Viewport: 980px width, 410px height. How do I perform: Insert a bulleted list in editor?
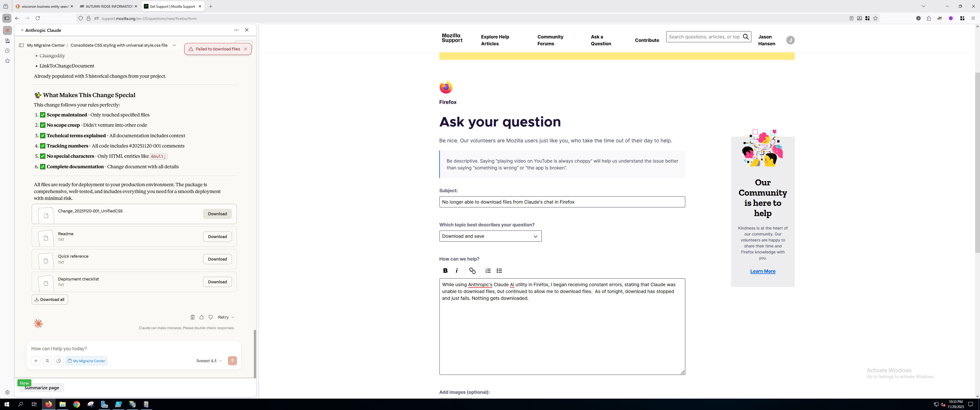499,271
